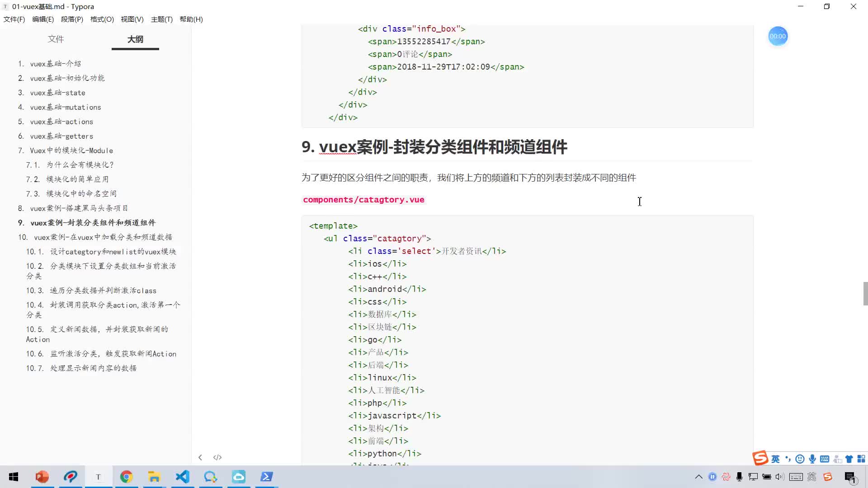Switch sidebar to the 文件 tab
Viewport: 868px width, 488px height.
[x=56, y=39]
